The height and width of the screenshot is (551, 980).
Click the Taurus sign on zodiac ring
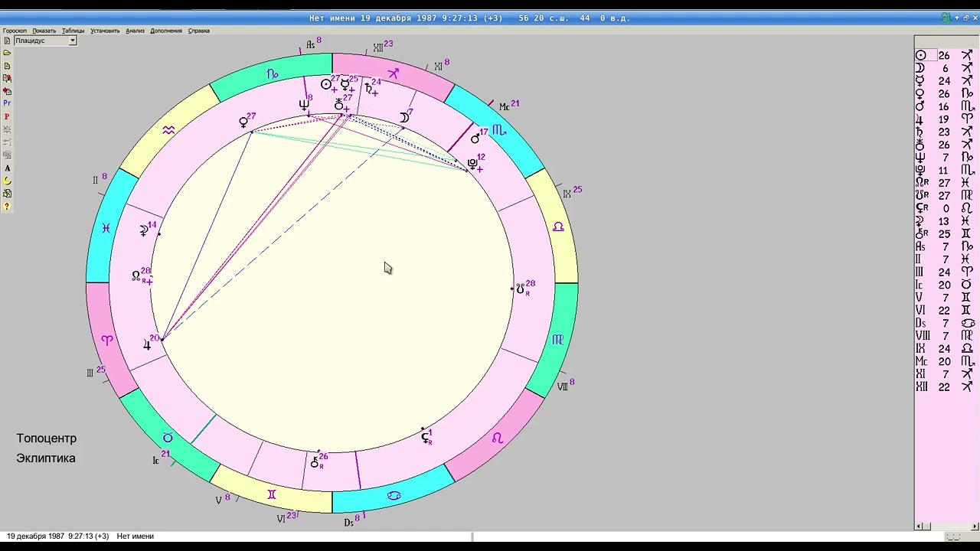point(168,438)
